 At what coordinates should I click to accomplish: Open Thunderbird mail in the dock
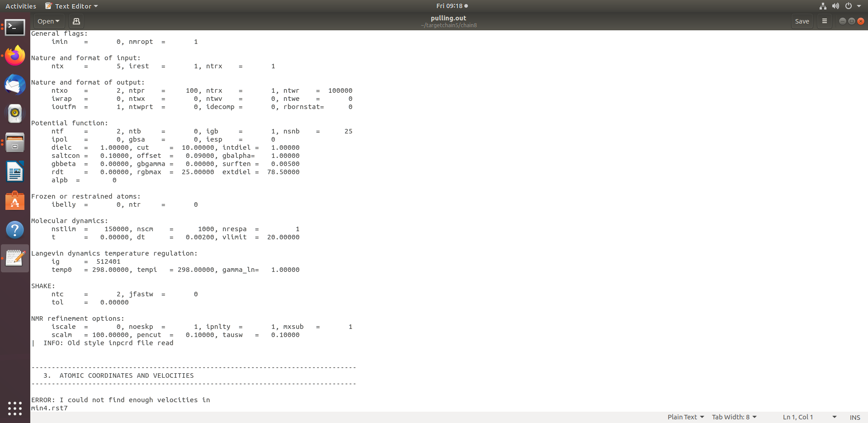click(x=15, y=85)
